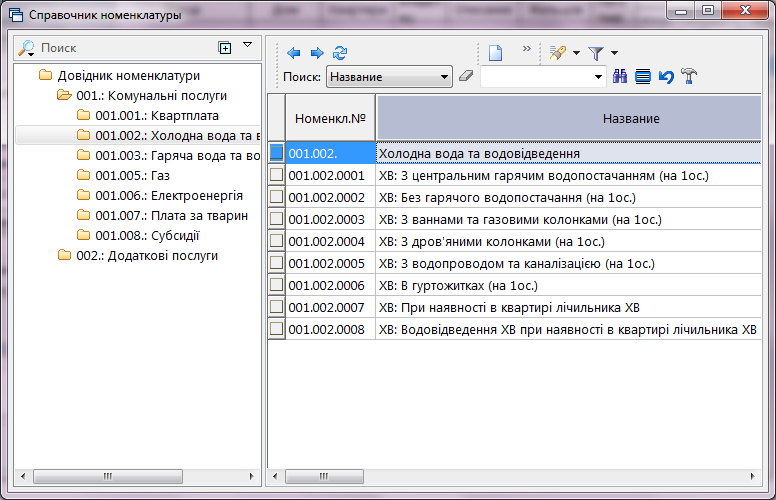Toggle checkbox for row 001.002.0004

[x=276, y=241]
